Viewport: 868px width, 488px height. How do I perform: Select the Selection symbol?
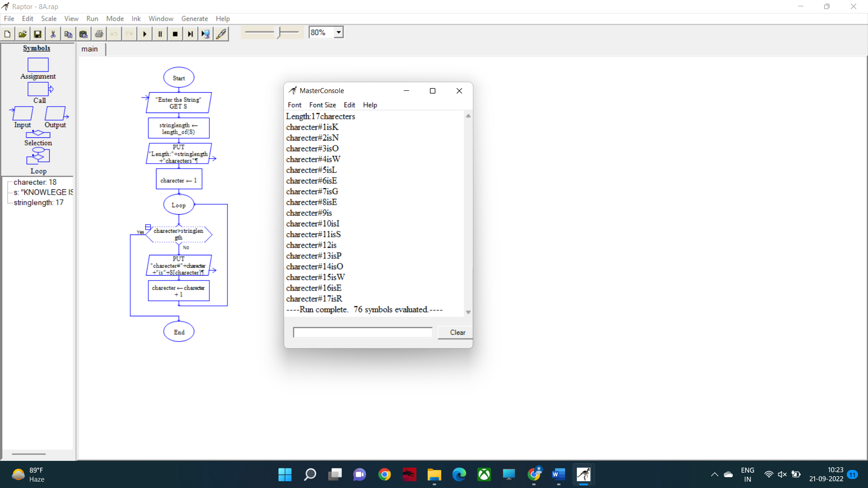[x=38, y=134]
